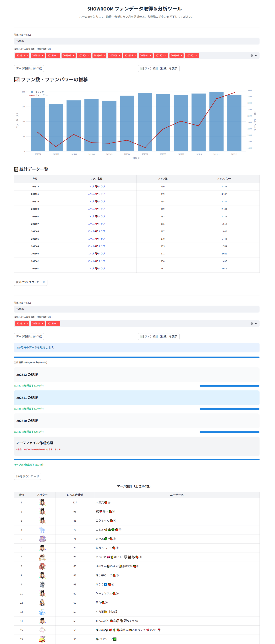This screenshot has width=275, height=644.
Task: Remove the 202504 selected month
Action: click(150, 56)
